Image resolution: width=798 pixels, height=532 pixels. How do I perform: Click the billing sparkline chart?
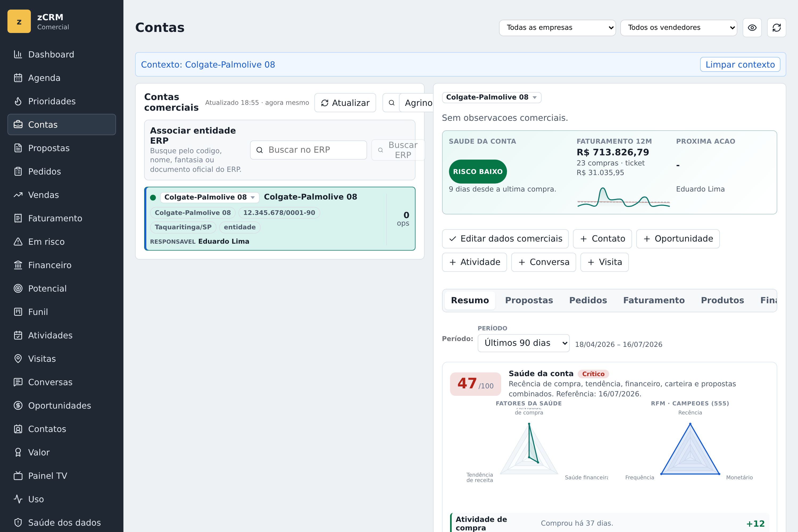point(623,197)
